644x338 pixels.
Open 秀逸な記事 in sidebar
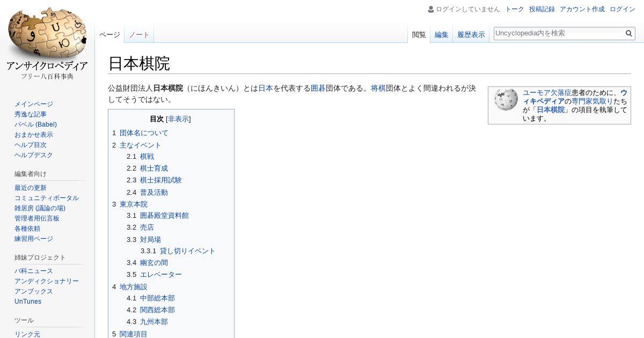tap(31, 114)
